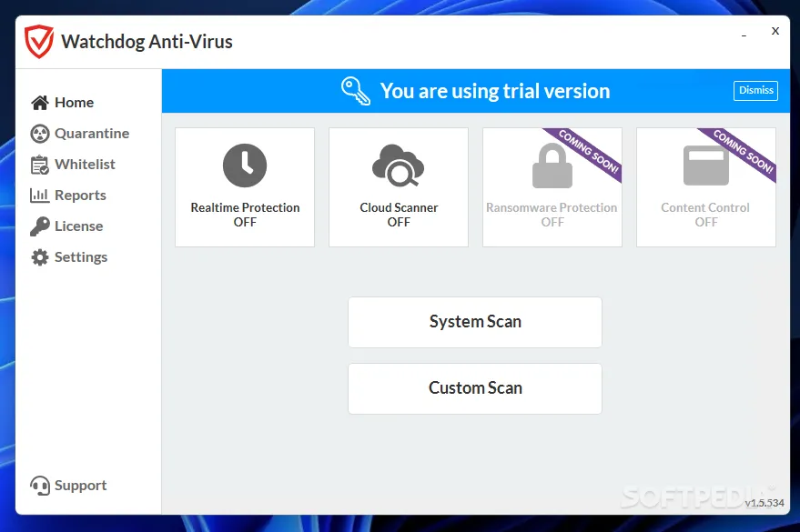Click the Home house icon in sidebar
The image size is (800, 532).
click(x=39, y=103)
